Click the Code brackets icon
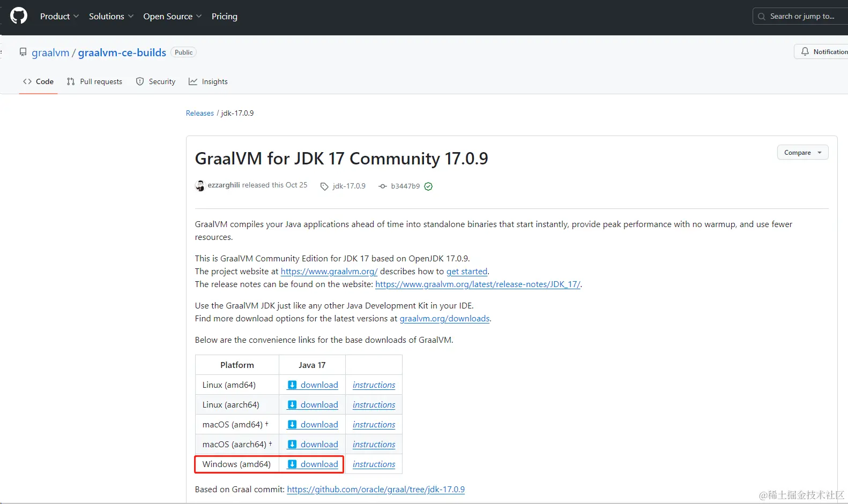Image resolution: width=848 pixels, height=504 pixels. point(27,81)
